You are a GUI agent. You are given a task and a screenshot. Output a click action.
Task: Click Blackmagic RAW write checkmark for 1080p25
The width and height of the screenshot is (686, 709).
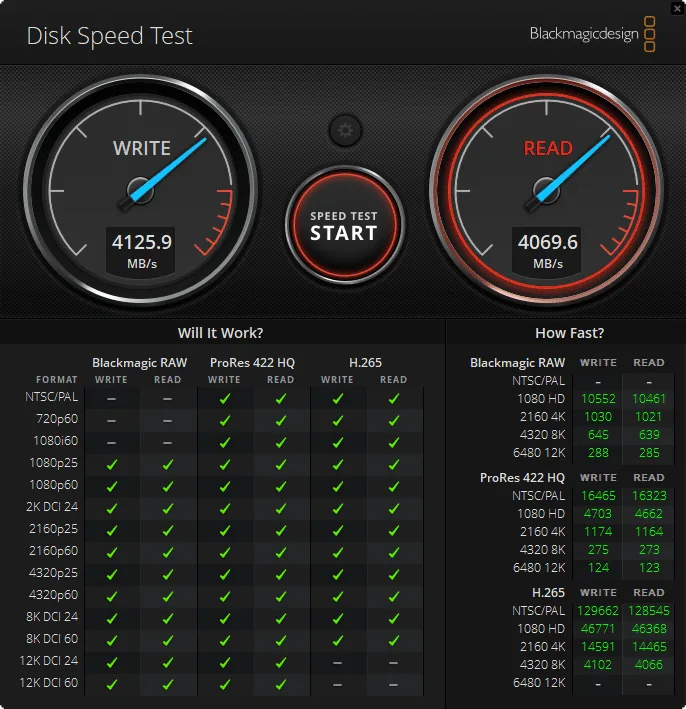112,464
